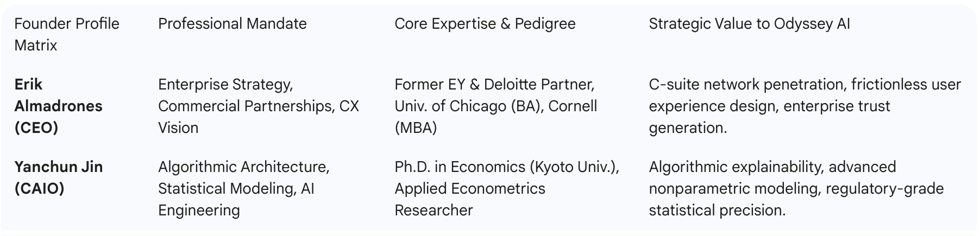Click the 'Algorithmic Architecture, Statistical Modeling' cell

pos(243,188)
